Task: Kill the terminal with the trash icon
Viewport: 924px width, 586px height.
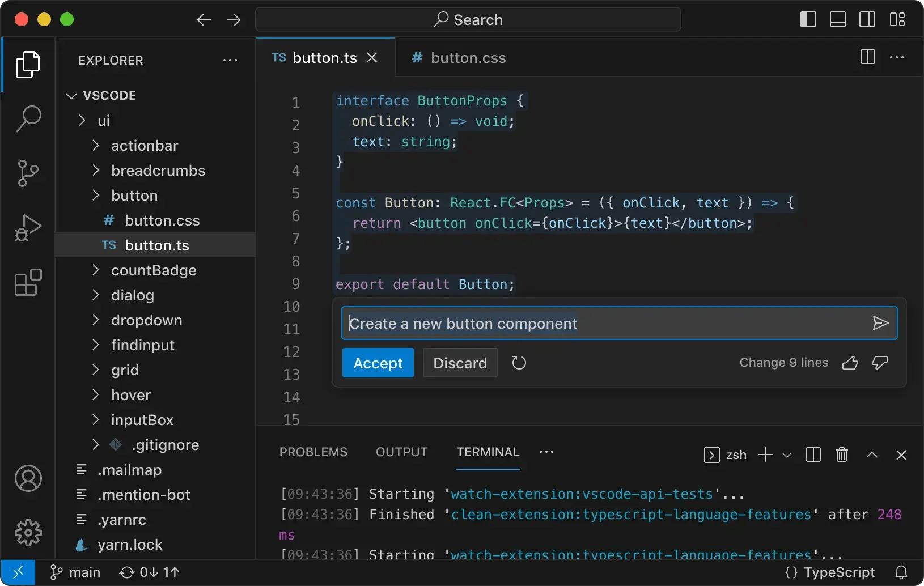Action: pos(841,455)
